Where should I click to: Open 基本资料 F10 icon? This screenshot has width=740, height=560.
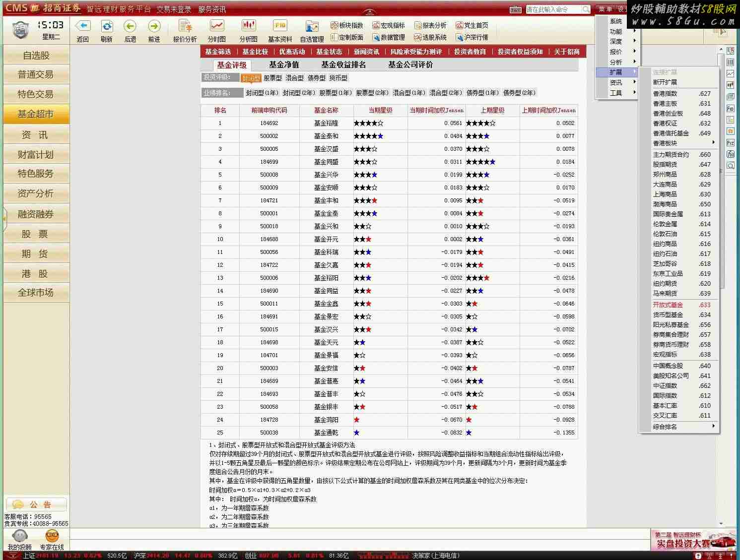[x=280, y=26]
